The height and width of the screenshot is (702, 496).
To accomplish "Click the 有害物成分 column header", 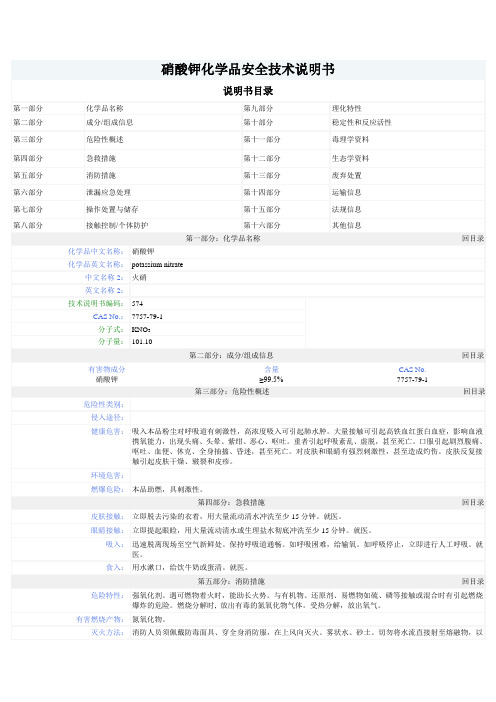I will (107, 369).
